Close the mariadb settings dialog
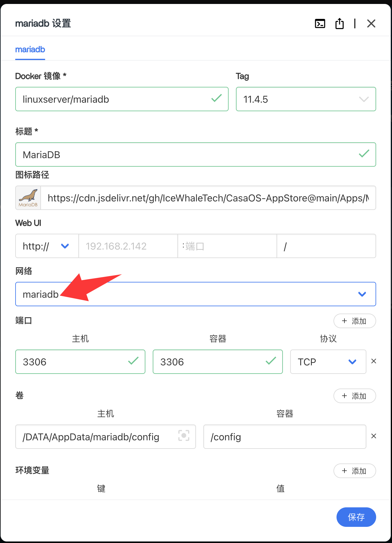The image size is (392, 543). (371, 23)
